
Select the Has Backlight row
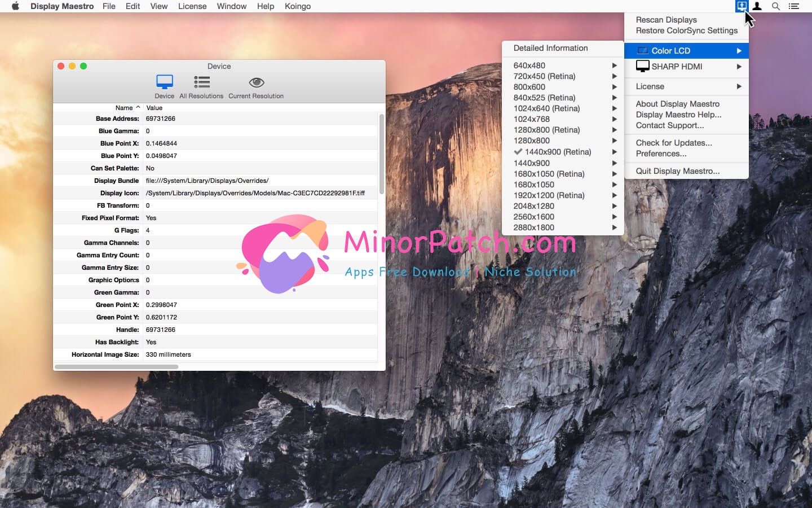tap(215, 342)
